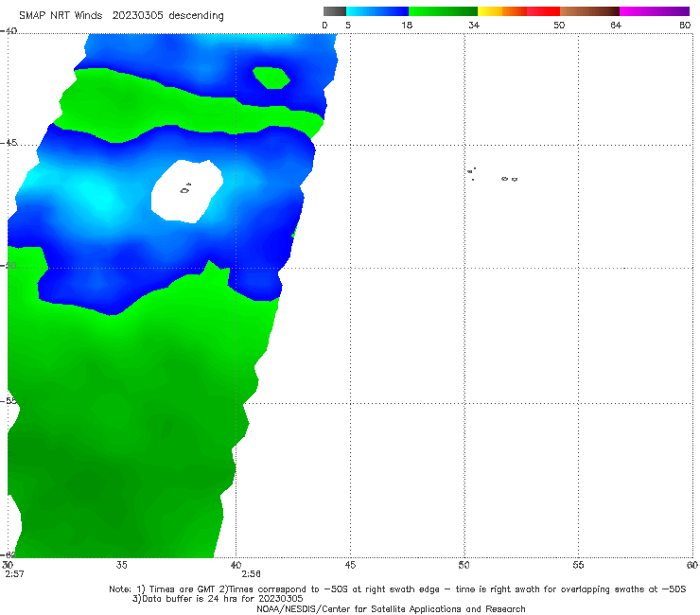The height and width of the screenshot is (615, 700).
Task: Click the note line starting "Note: 1) Times are GMT"
Action: pos(397,589)
